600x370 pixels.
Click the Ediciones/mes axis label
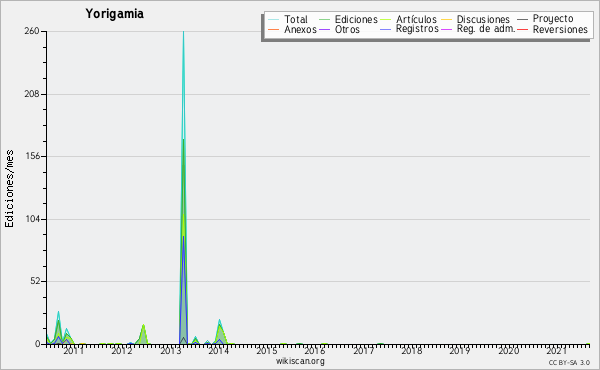[x=9, y=189]
